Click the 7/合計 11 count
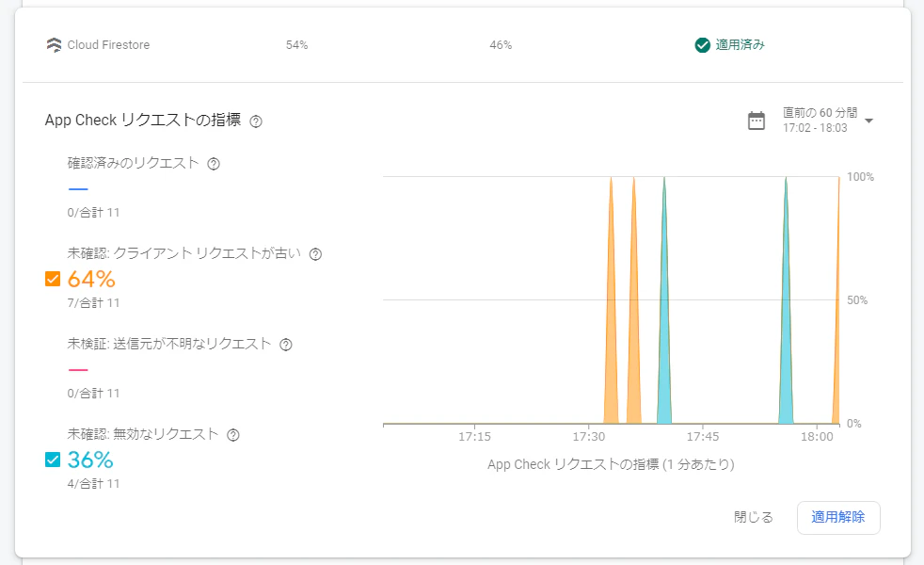 93,303
